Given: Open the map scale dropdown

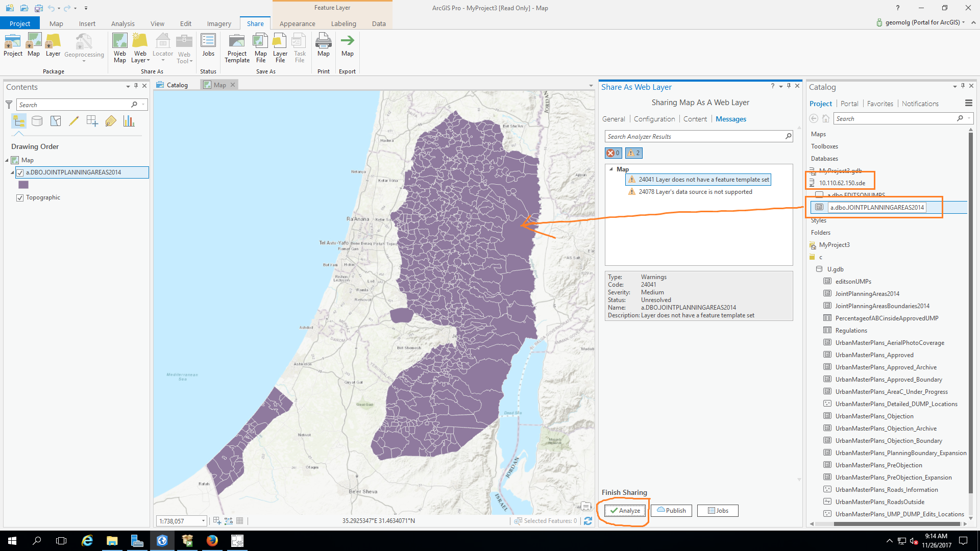Looking at the screenshot, I should point(203,521).
